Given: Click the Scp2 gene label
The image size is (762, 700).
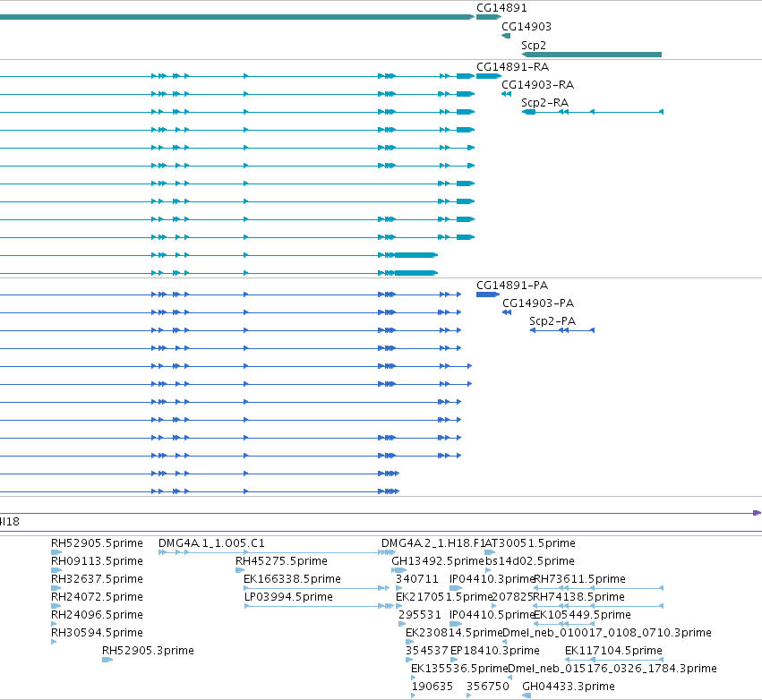Looking at the screenshot, I should pos(534,46).
